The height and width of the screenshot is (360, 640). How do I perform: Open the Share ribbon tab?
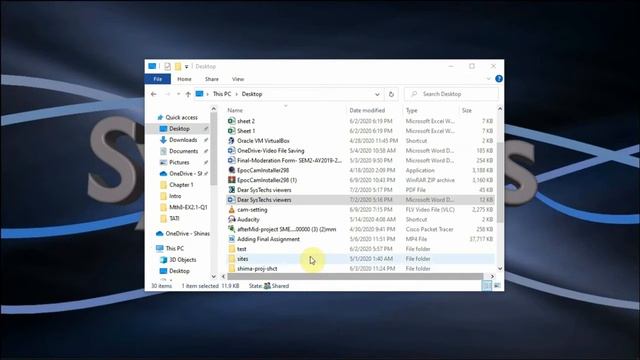tap(211, 79)
